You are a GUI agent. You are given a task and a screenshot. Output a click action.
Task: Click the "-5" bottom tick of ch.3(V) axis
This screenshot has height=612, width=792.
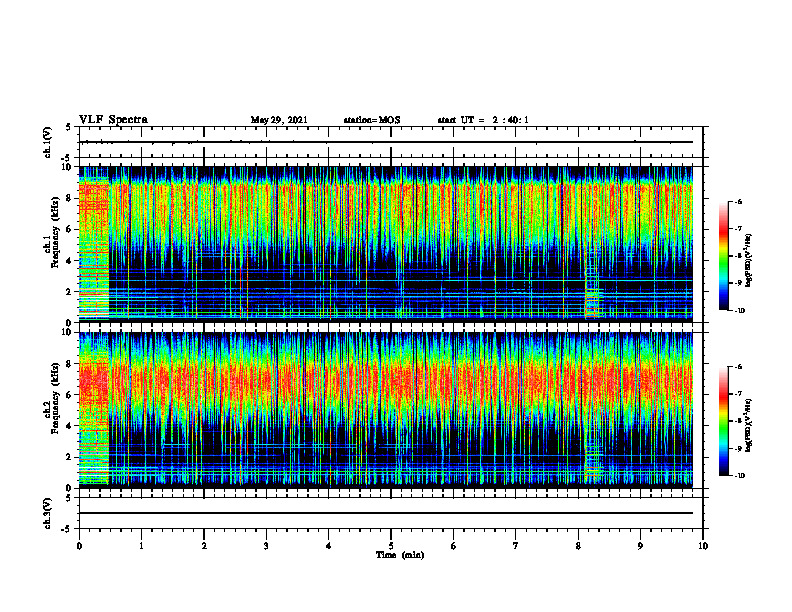(x=67, y=529)
